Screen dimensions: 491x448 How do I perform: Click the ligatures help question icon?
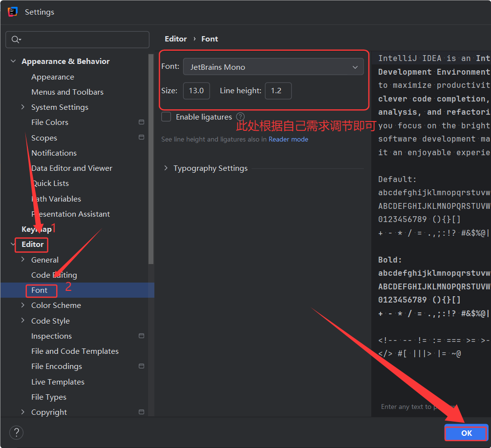click(240, 117)
